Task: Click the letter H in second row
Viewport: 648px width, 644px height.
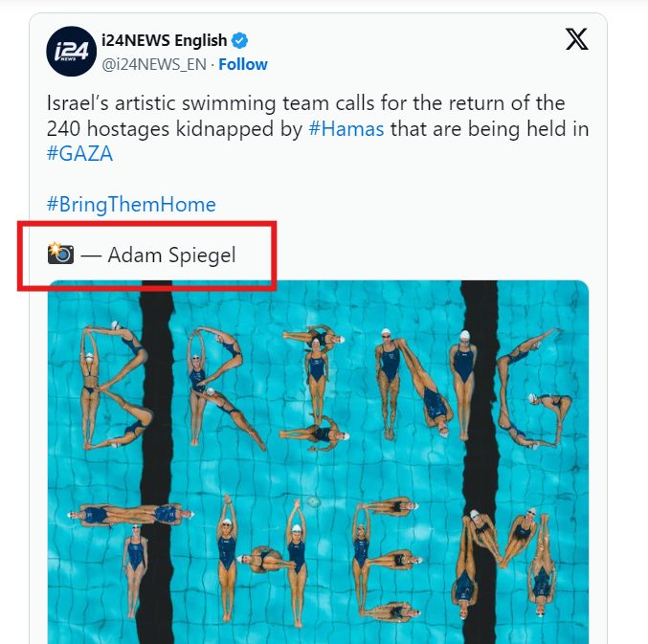Action: point(262,560)
